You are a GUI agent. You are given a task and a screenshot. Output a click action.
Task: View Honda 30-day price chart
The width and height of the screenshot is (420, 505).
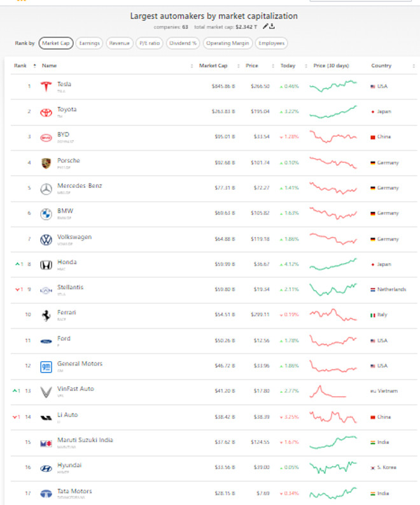333,264
